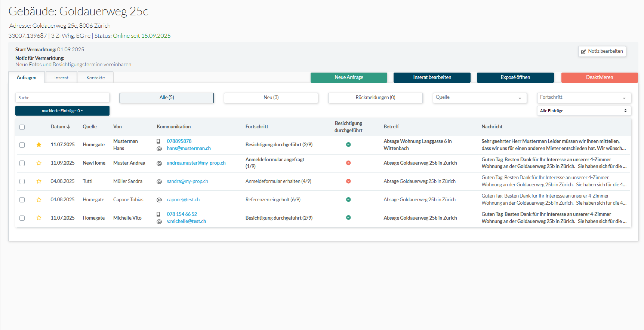Tick the select-all checkbox in table header
The height and width of the screenshot is (330, 644).
[x=22, y=127]
